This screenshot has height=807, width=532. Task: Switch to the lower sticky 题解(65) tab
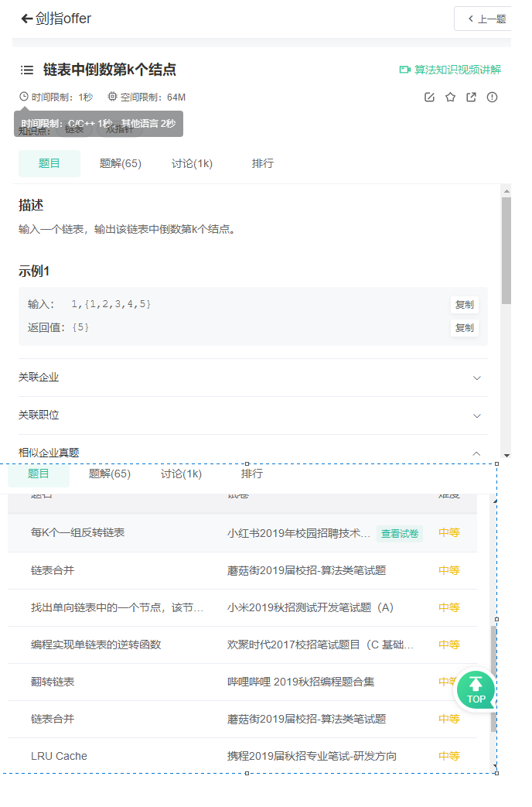click(110, 474)
